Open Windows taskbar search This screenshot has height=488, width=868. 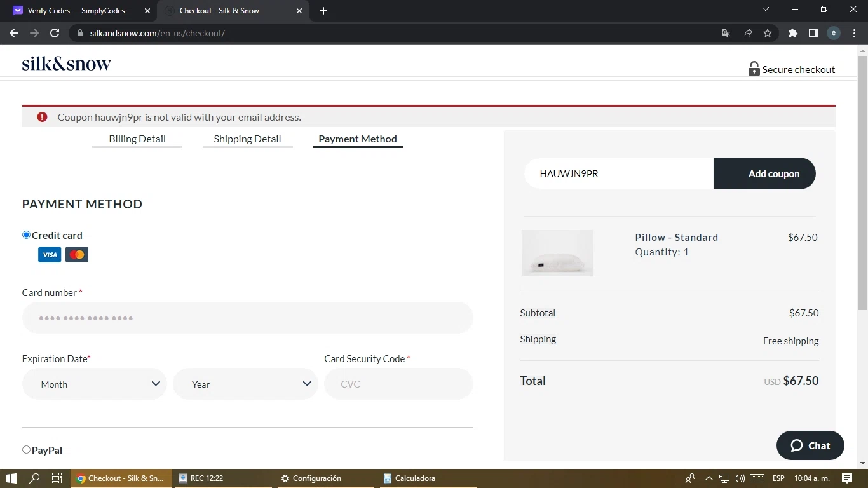coord(35,478)
